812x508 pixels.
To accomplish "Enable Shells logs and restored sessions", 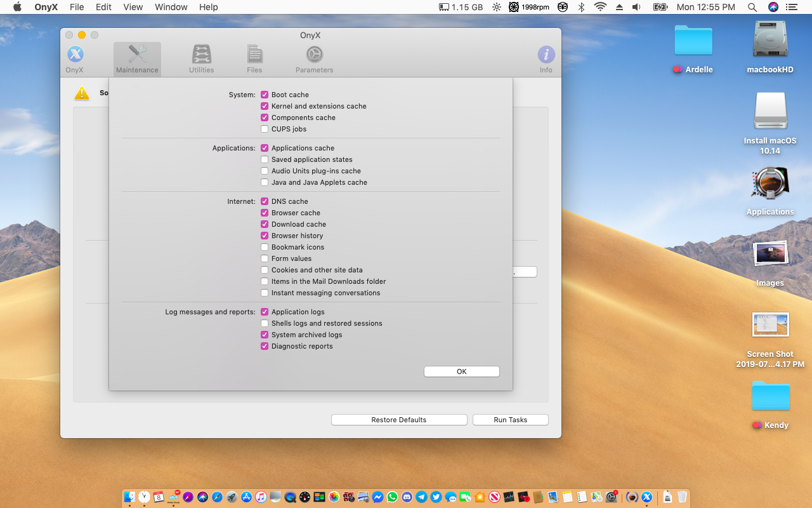I will 265,323.
